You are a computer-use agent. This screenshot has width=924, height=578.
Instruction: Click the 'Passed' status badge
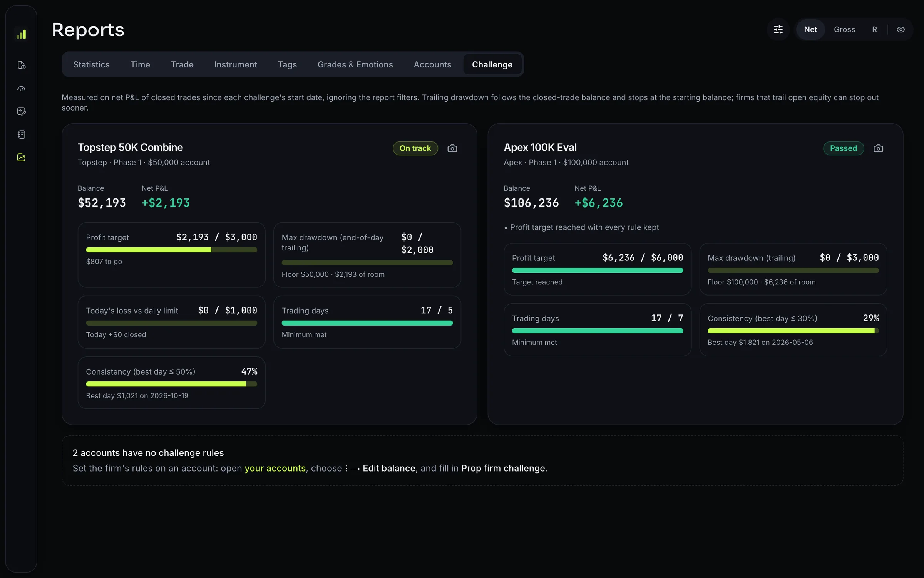[843, 148]
